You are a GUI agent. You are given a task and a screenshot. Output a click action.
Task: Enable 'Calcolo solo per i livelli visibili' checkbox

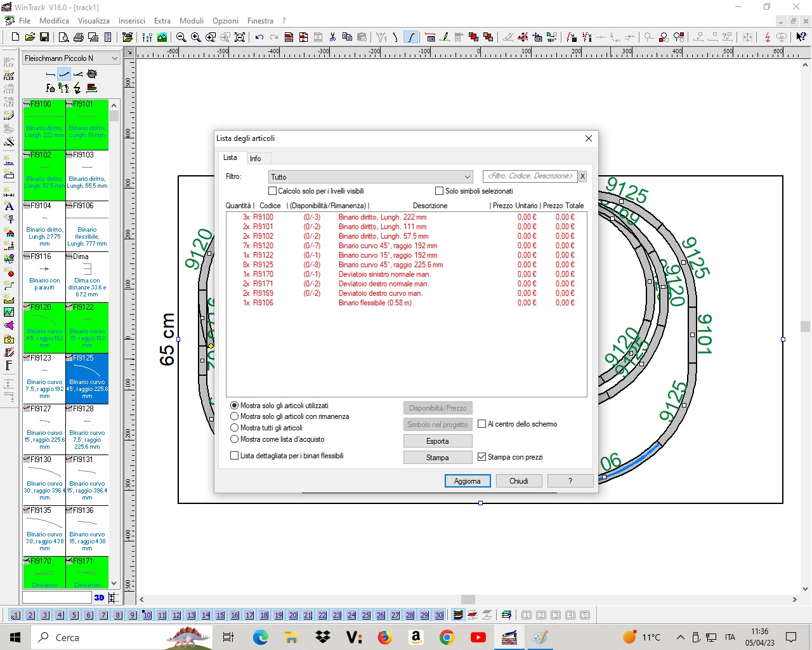coord(273,191)
